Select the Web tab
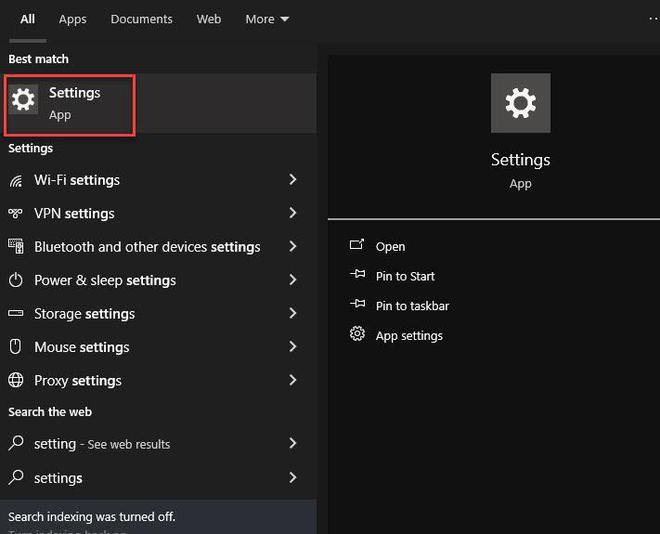 [209, 19]
